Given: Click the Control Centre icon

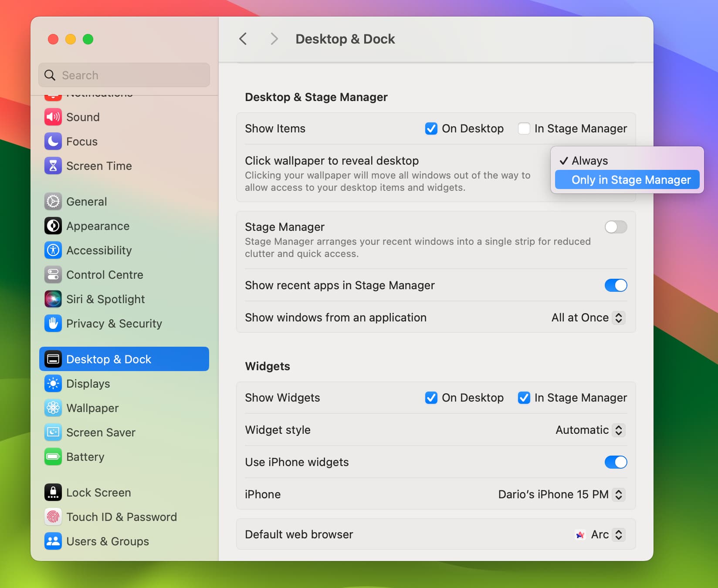Looking at the screenshot, I should 53,275.
